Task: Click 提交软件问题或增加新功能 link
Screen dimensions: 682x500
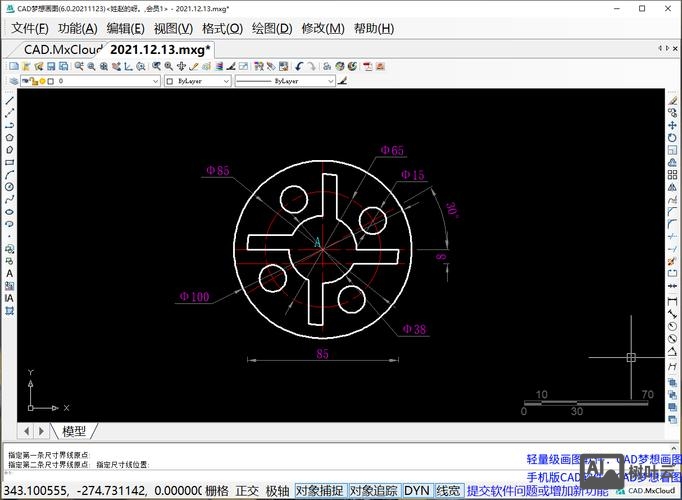Action: 536,491
